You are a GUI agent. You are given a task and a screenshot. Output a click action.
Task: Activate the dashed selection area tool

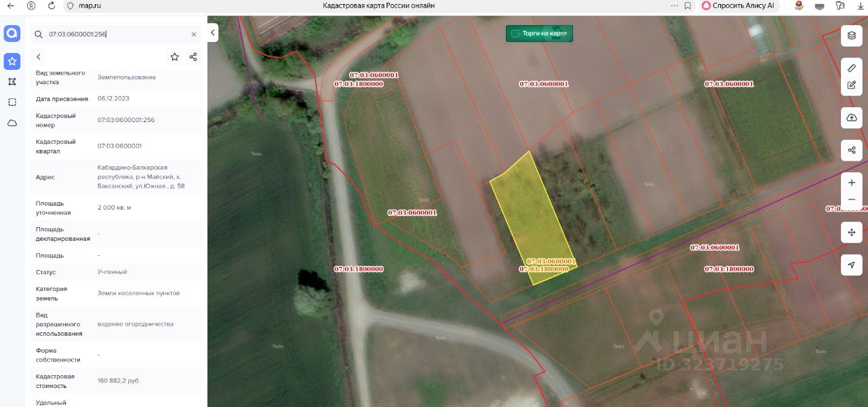pos(12,102)
